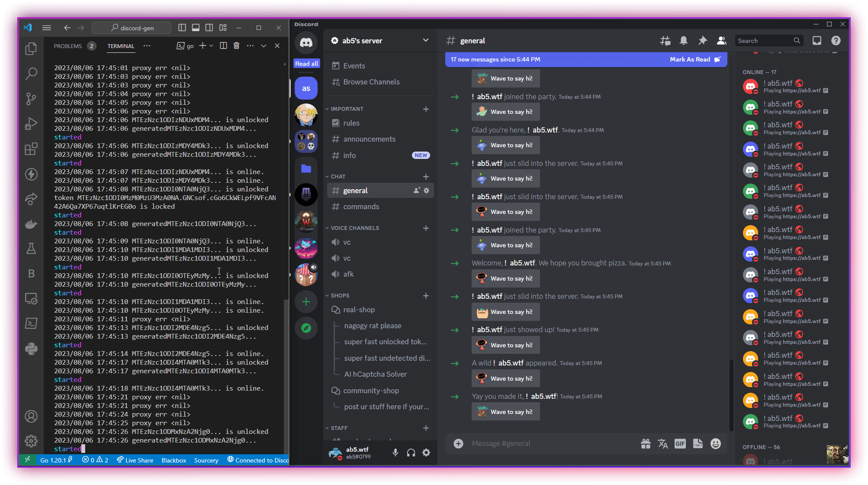Add a Server plus button in Discord

(306, 302)
